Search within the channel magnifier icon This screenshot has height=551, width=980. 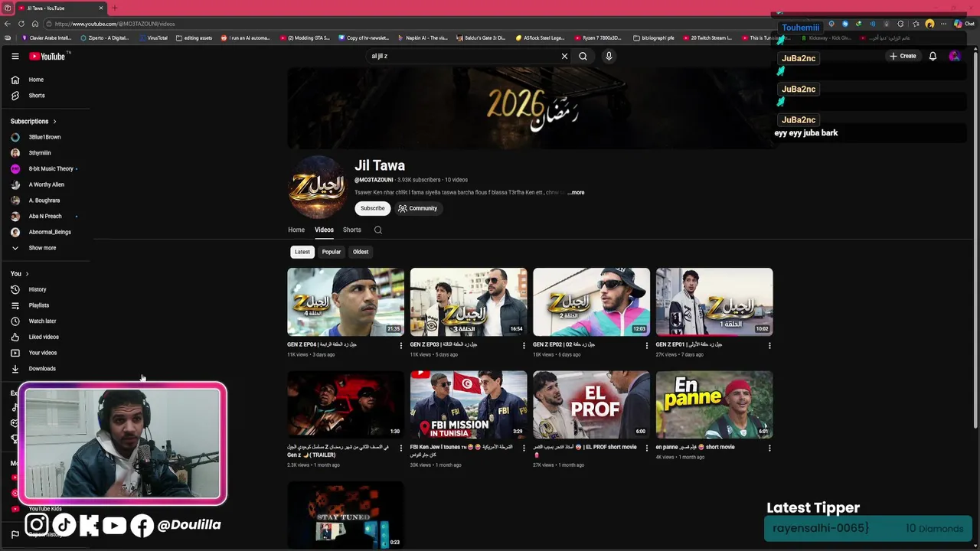click(377, 230)
